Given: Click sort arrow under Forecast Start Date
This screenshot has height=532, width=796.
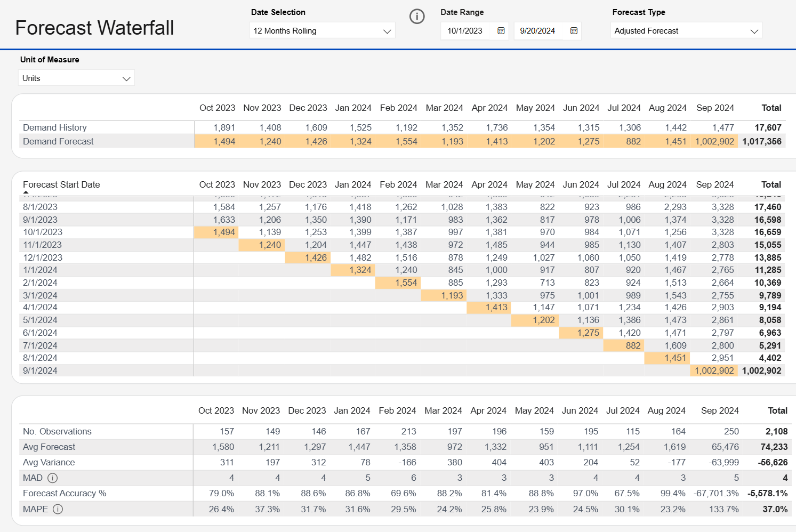Looking at the screenshot, I should 26,192.
